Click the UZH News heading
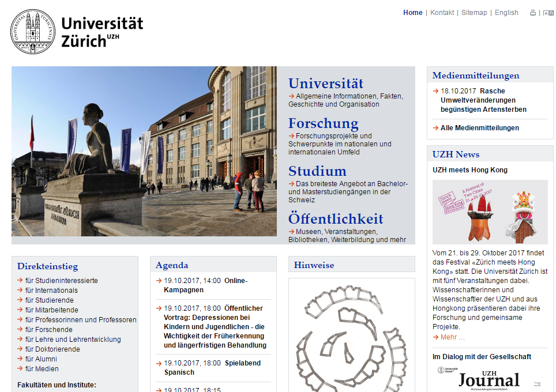 [456, 154]
